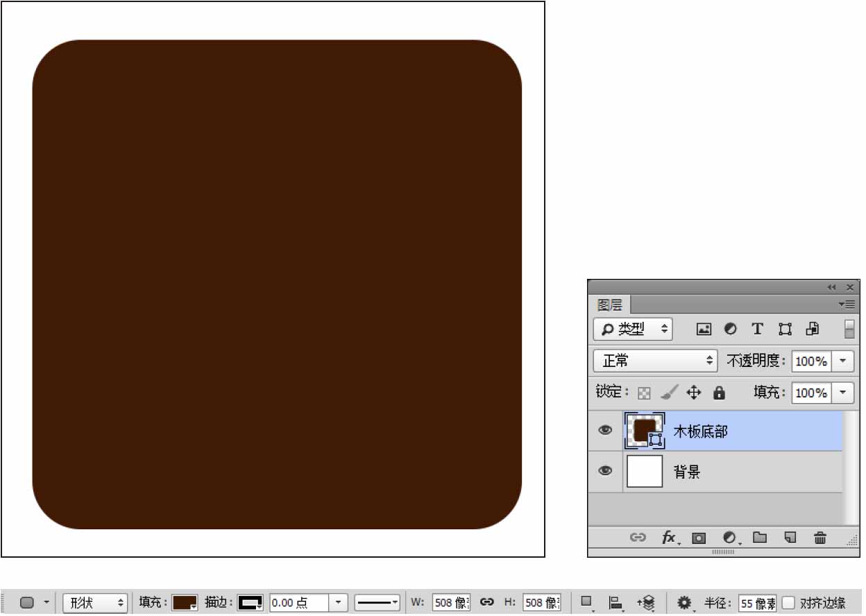Select the 图层 panel tab
The width and height of the screenshot is (866, 616).
pyautogui.click(x=610, y=305)
